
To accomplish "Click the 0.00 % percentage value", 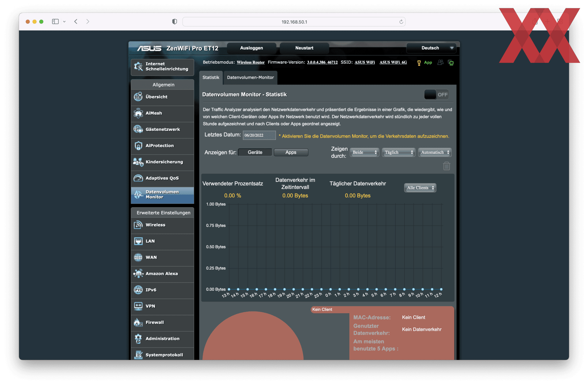I will [232, 196].
